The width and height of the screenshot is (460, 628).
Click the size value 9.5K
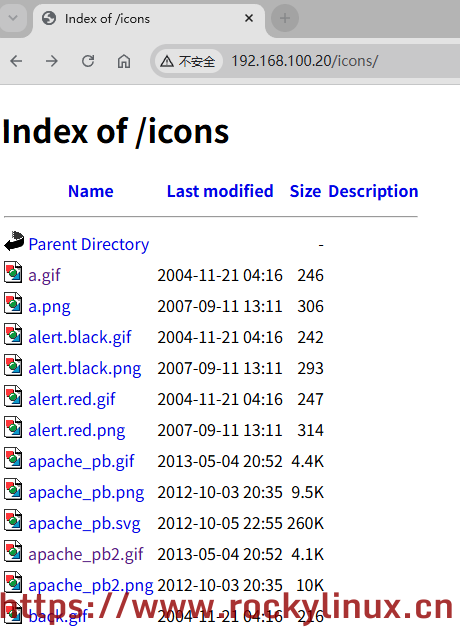[307, 493]
